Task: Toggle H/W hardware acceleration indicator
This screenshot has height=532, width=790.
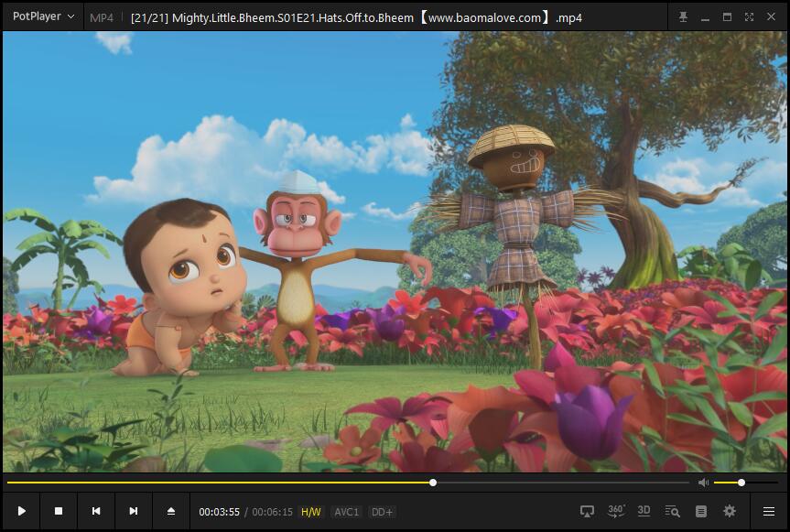Action: point(311,512)
